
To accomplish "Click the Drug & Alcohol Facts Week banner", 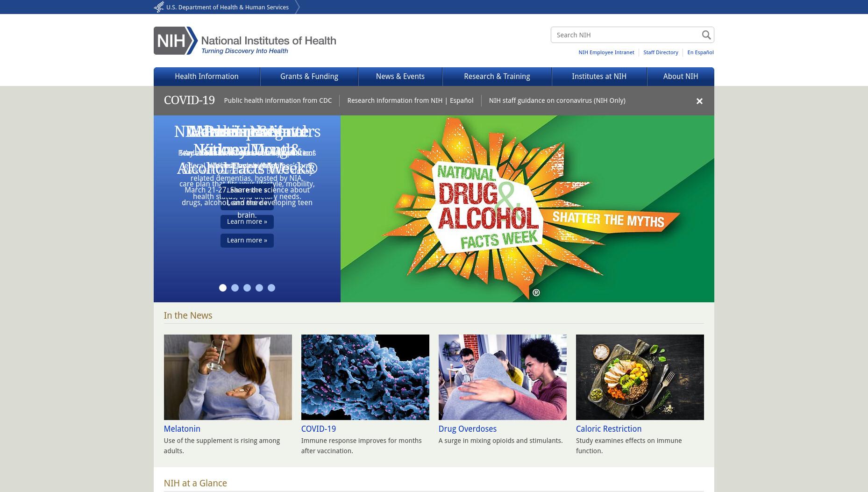I will click(527, 209).
